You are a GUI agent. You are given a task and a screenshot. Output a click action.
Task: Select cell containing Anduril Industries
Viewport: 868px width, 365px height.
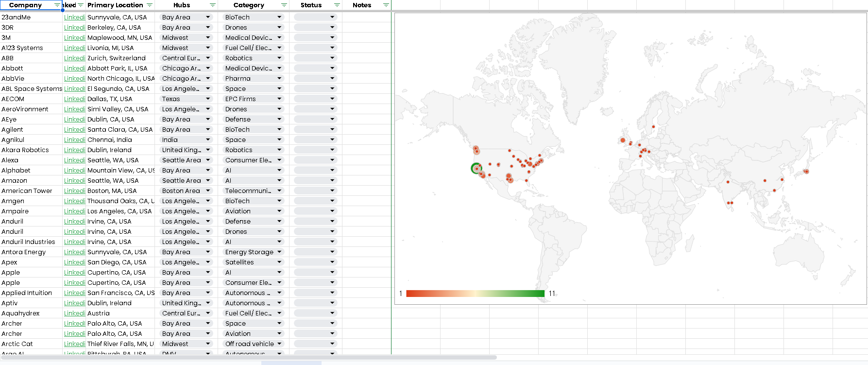(32, 242)
